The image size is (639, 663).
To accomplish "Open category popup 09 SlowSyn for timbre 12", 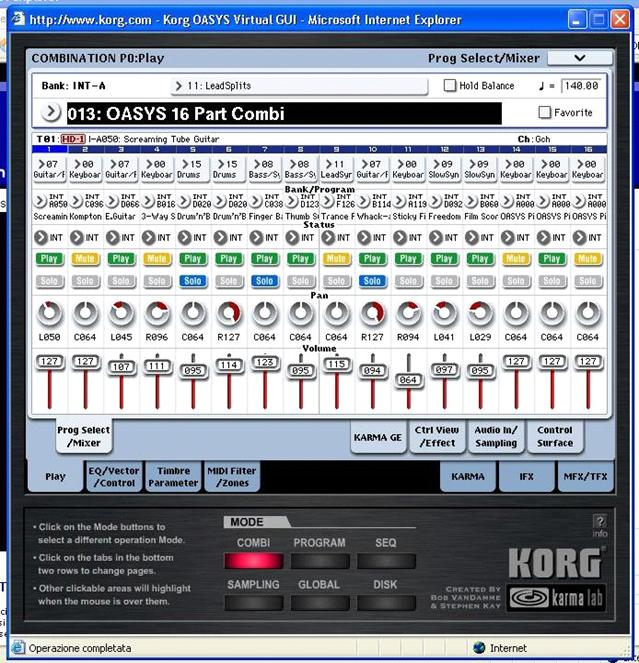I will (x=444, y=168).
